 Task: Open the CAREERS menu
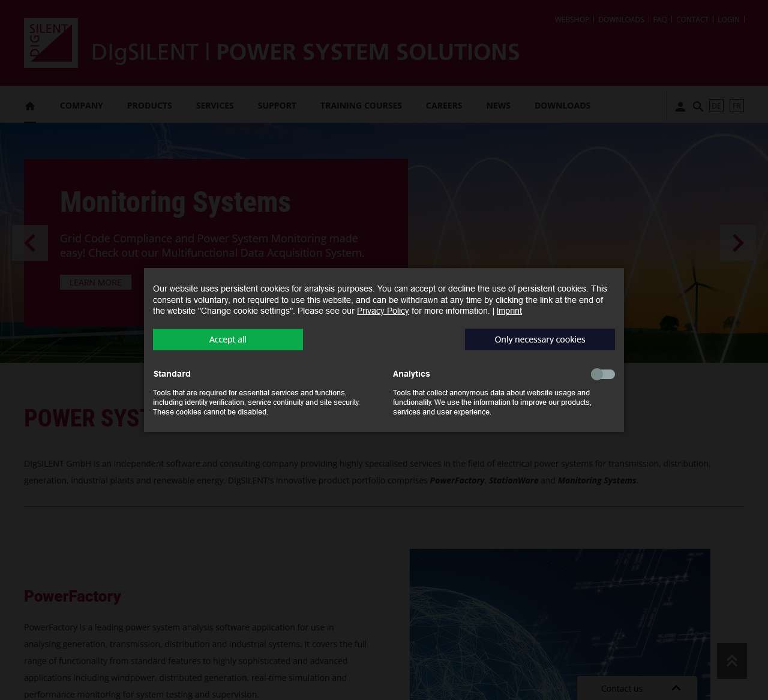(x=444, y=106)
